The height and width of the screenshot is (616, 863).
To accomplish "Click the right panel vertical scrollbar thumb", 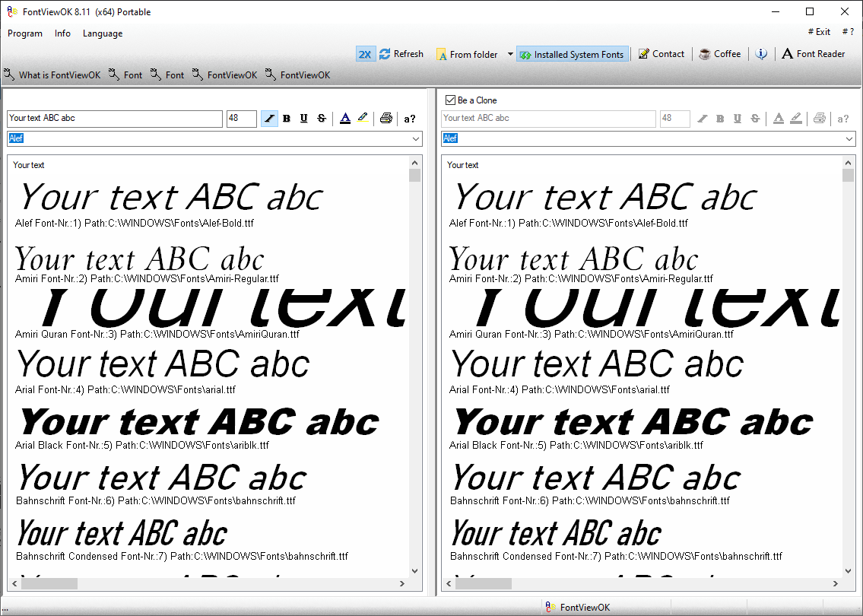I will coord(848,175).
